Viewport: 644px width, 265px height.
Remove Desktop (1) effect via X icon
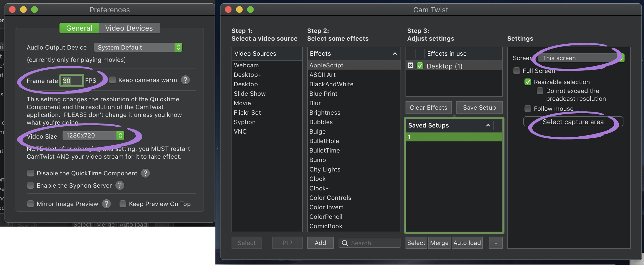pyautogui.click(x=411, y=66)
